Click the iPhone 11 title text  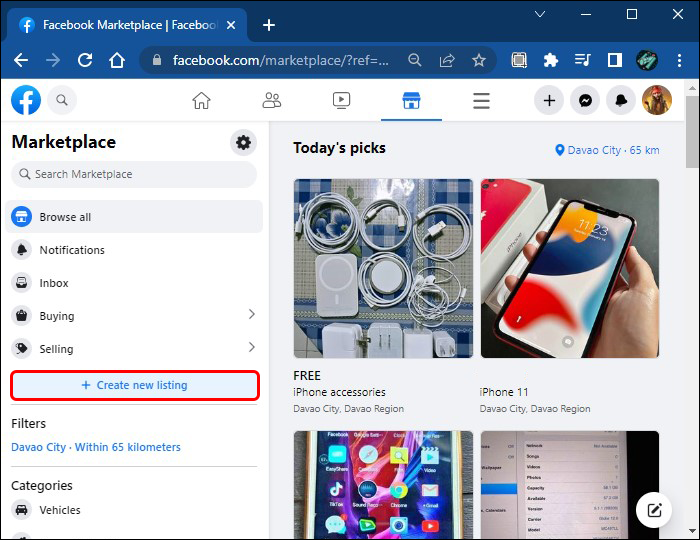click(x=504, y=392)
